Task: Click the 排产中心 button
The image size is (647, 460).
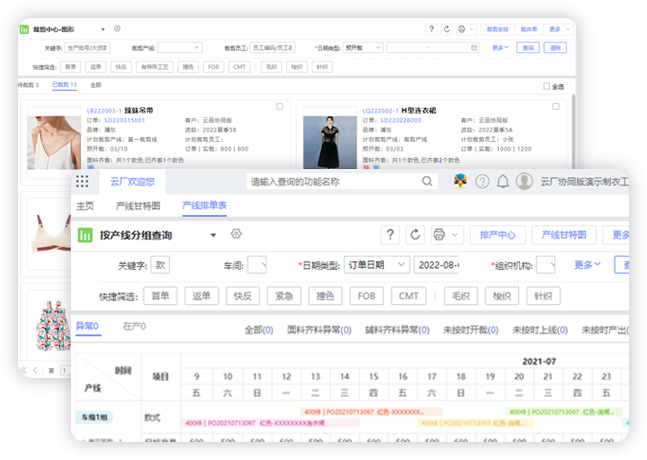Action: pyautogui.click(x=497, y=235)
